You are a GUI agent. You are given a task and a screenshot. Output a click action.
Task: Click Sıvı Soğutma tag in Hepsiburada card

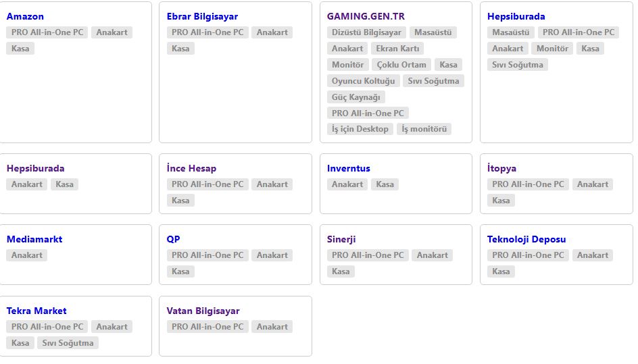coord(518,65)
